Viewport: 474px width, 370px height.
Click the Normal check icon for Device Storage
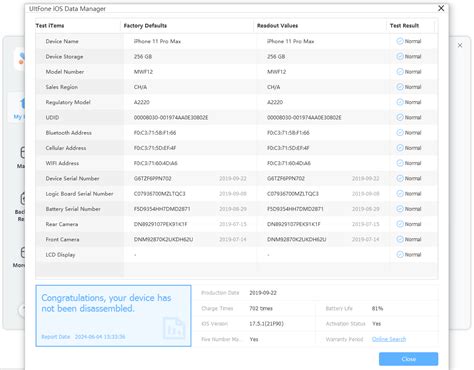point(400,56)
